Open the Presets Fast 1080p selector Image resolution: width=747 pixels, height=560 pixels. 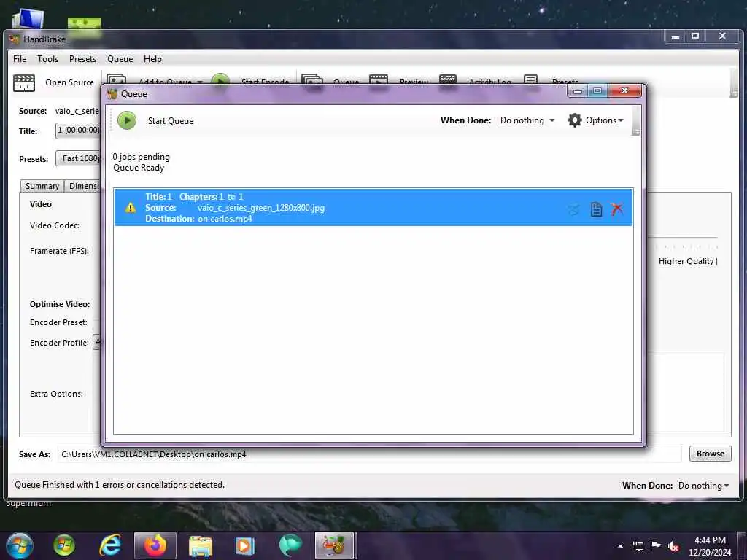tap(79, 158)
